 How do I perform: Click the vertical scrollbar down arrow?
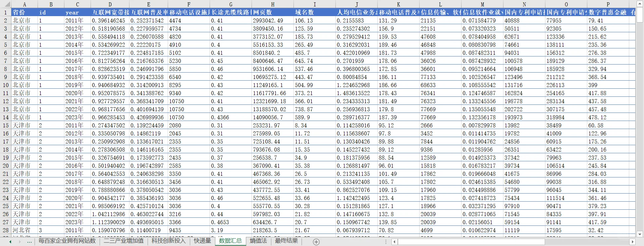[640, 234]
